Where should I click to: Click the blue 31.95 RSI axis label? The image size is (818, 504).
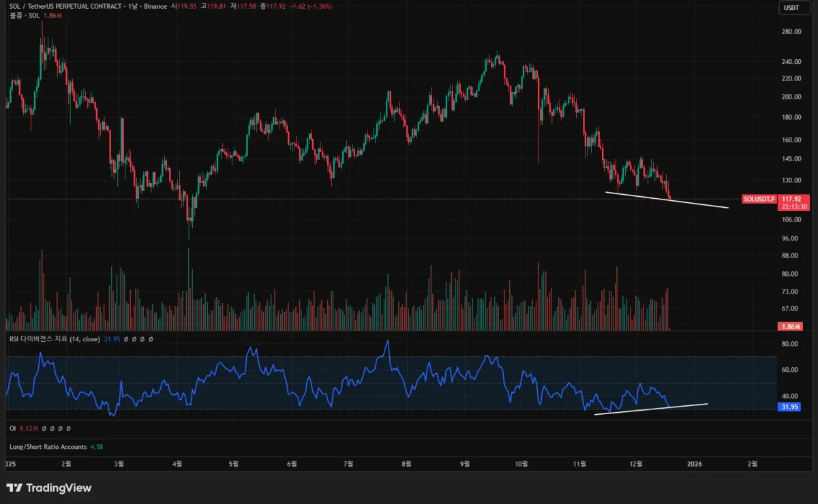pyautogui.click(x=789, y=407)
